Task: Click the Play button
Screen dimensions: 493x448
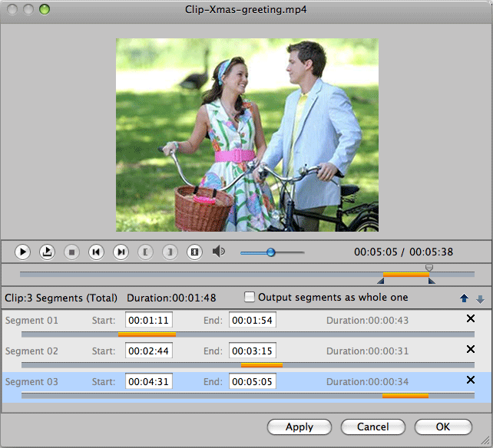Action: coord(22,252)
